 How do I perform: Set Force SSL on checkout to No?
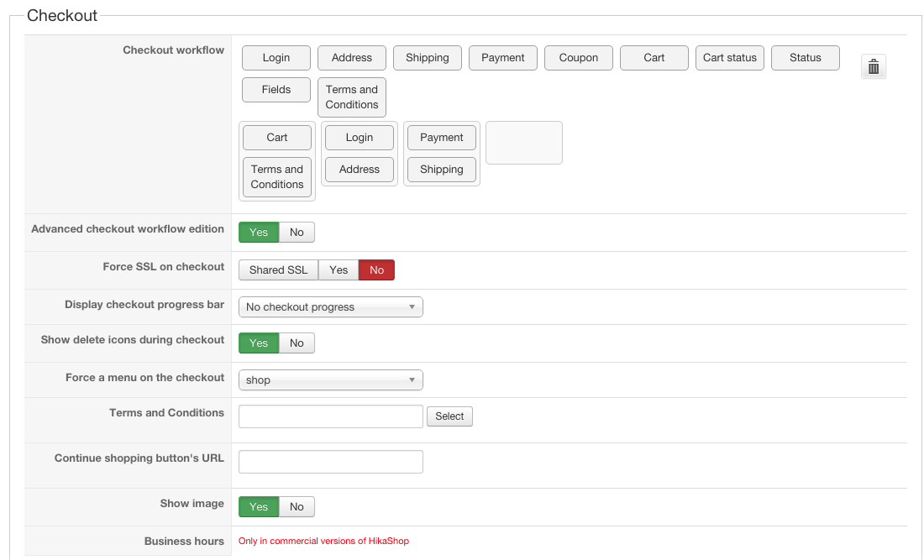376,270
